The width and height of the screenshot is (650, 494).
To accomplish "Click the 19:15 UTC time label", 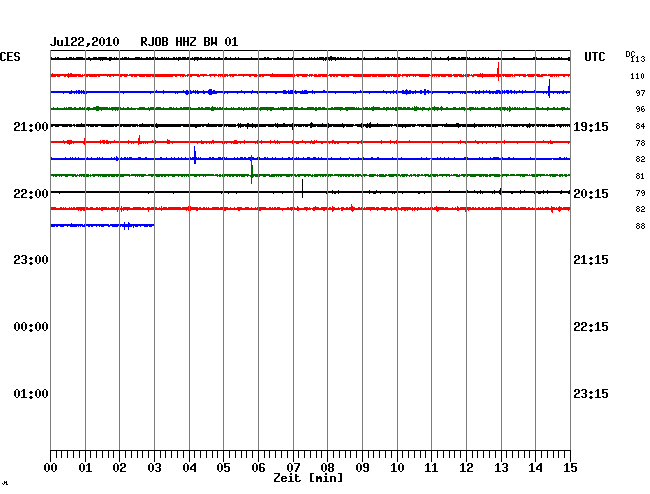I will pyautogui.click(x=591, y=127).
